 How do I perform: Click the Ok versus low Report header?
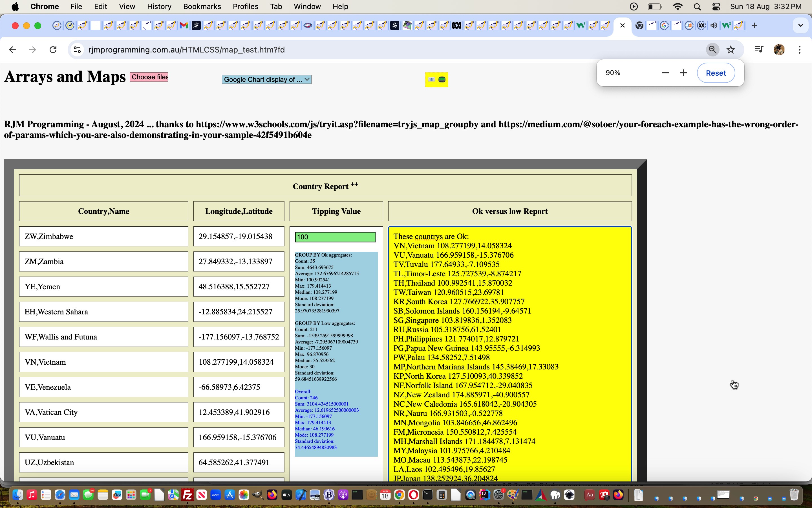(510, 211)
